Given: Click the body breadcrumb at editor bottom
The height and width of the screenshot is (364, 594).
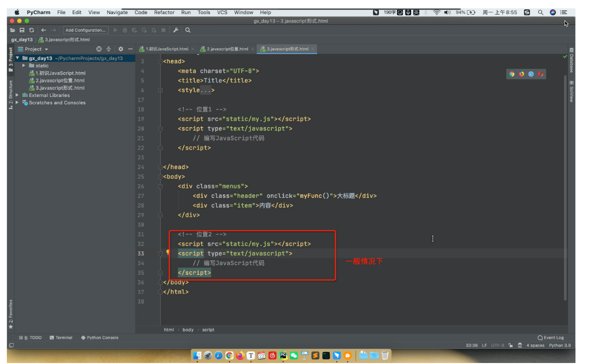Looking at the screenshot, I should [188, 330].
